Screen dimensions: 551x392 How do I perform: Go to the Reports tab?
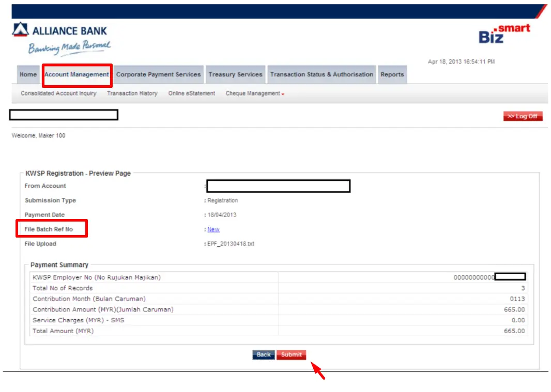[x=392, y=74]
